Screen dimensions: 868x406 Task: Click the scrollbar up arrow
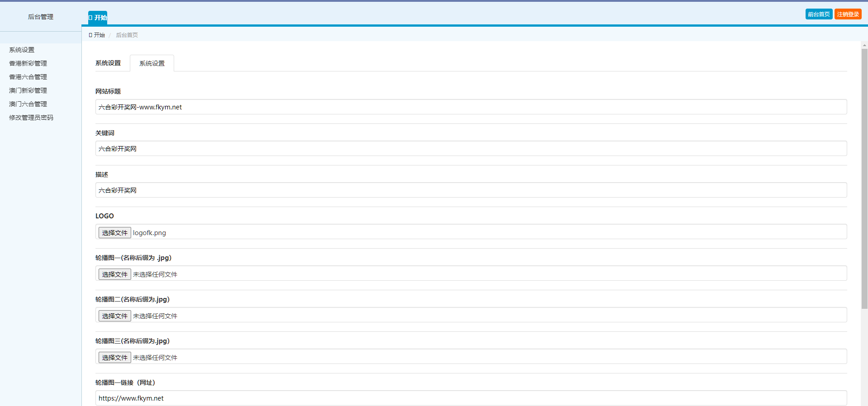point(864,45)
